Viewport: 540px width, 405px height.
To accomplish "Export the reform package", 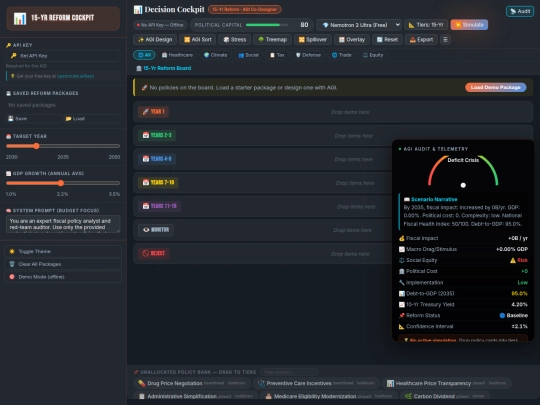I will point(421,40).
